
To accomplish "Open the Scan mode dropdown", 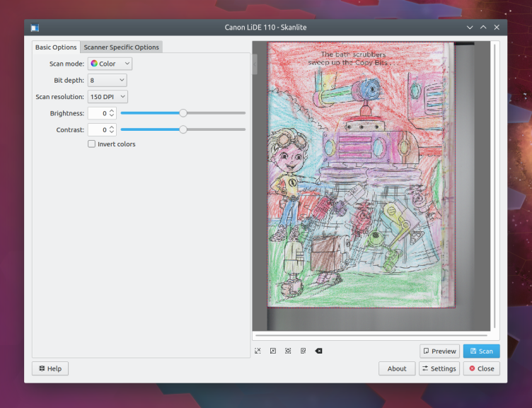I will (110, 64).
